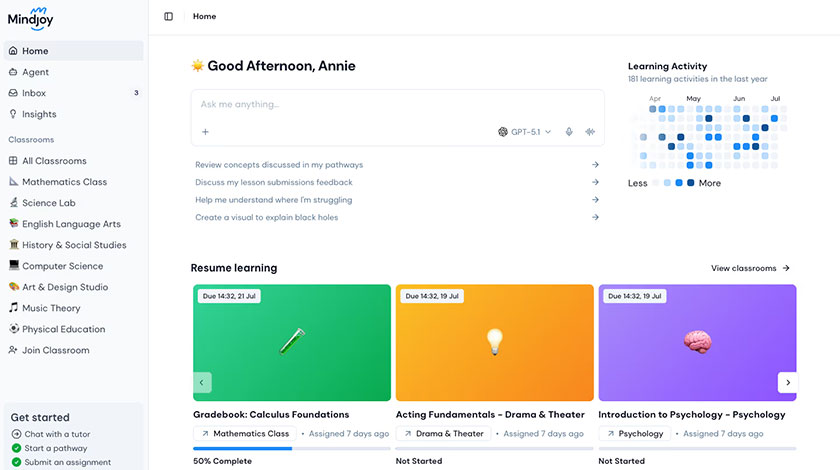The image size is (840, 470).
Task: Toggle the sidebar panel icon
Action: click(168, 17)
